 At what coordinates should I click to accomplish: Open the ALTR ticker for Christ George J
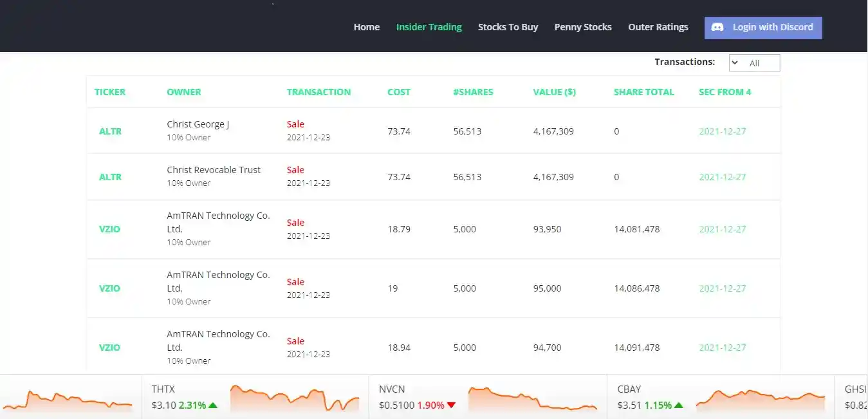pos(110,131)
